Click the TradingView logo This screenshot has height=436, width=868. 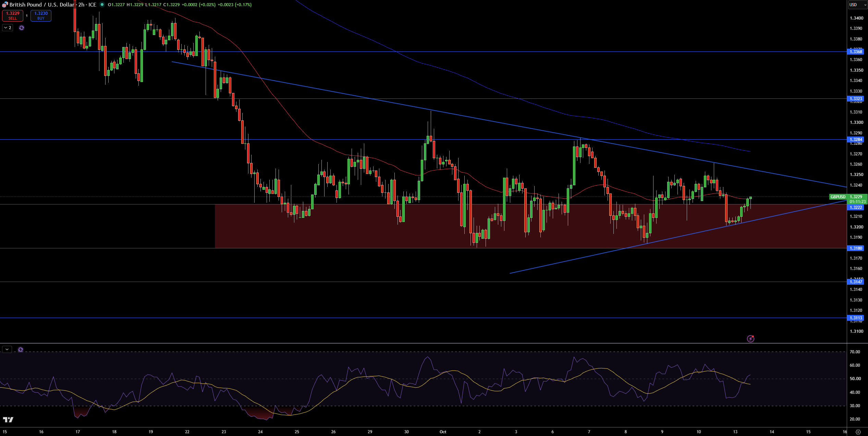8,420
